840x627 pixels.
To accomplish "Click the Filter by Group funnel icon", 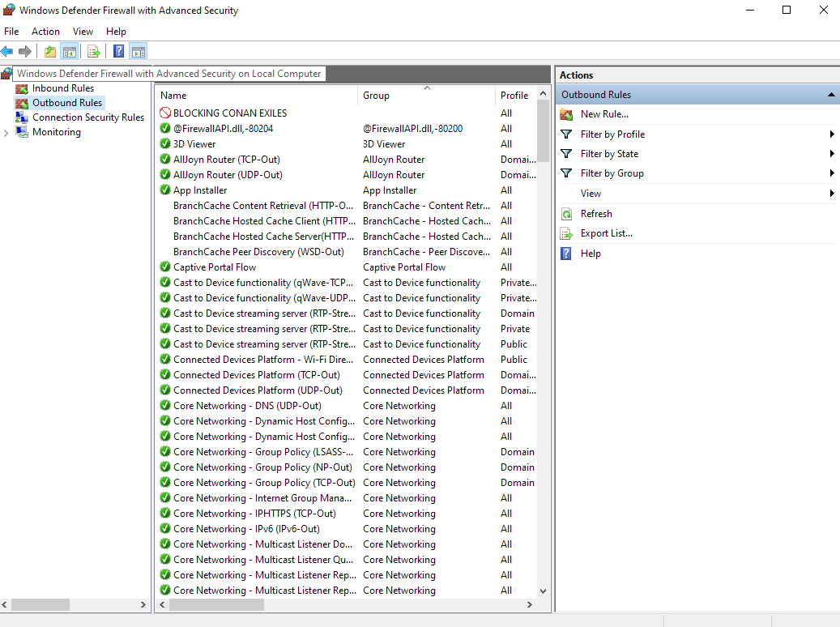I will 566,173.
